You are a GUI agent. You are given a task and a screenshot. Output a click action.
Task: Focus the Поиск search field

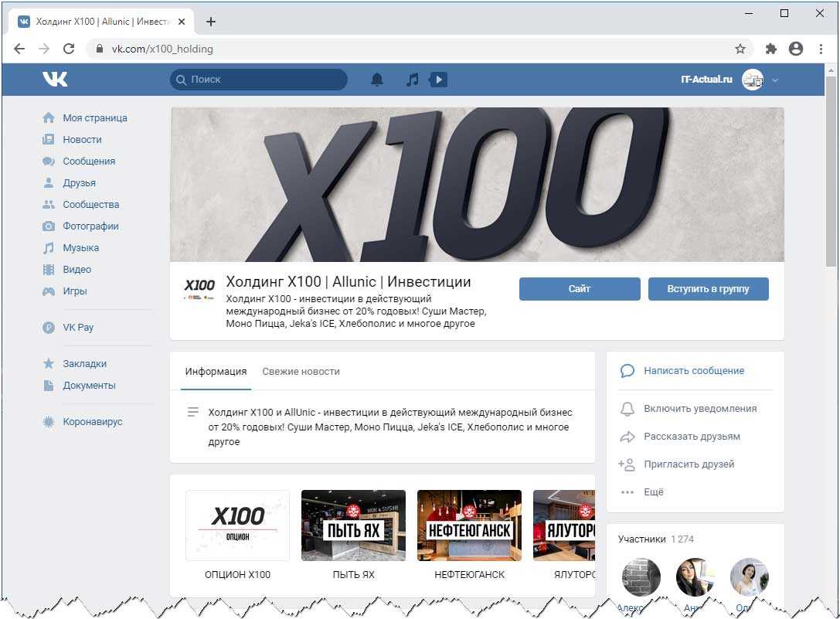point(259,80)
